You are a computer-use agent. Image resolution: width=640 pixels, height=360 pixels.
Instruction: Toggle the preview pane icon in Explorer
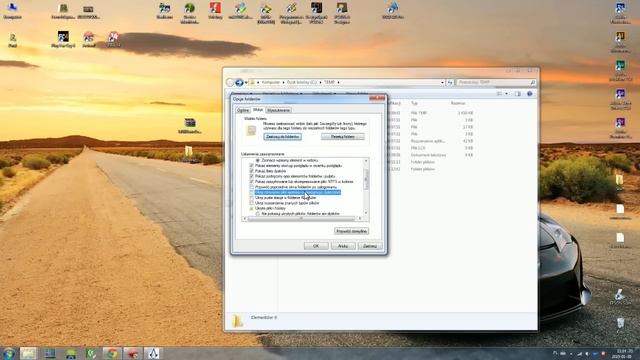point(518,94)
